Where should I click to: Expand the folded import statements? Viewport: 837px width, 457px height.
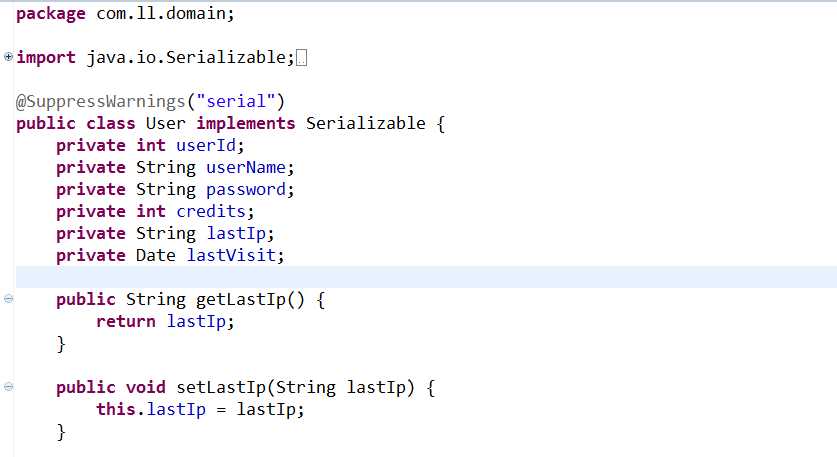pyautogui.click(x=8, y=57)
